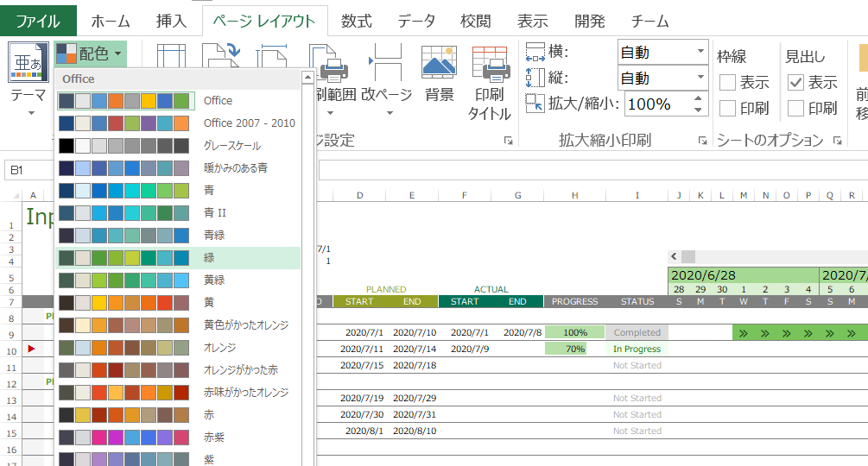Click the 70% progress cell
This screenshot has width=868, height=466.
574,349
